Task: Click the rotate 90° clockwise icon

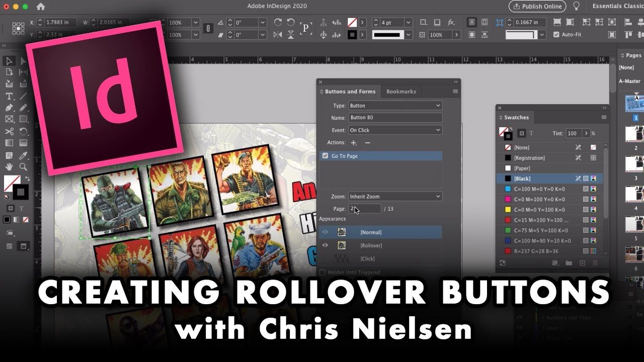Action: click(x=278, y=22)
